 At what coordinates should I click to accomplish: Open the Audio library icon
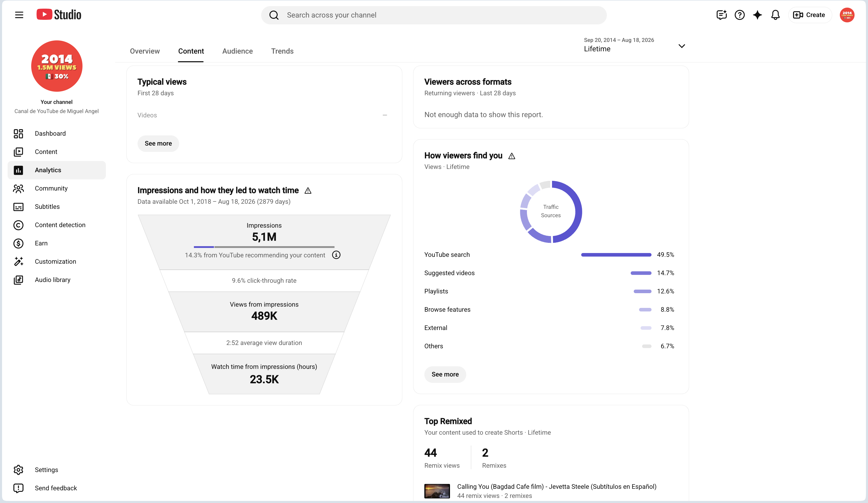pos(18,280)
